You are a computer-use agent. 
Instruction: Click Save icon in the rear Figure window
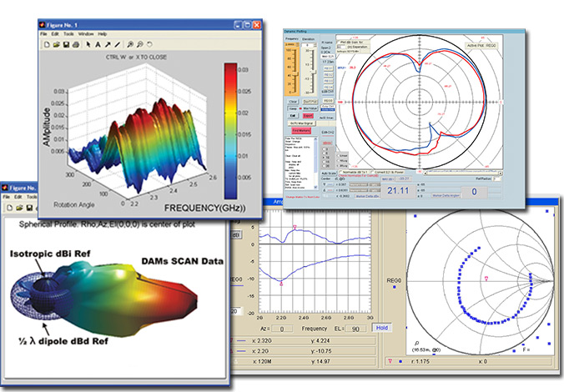(x=29, y=208)
